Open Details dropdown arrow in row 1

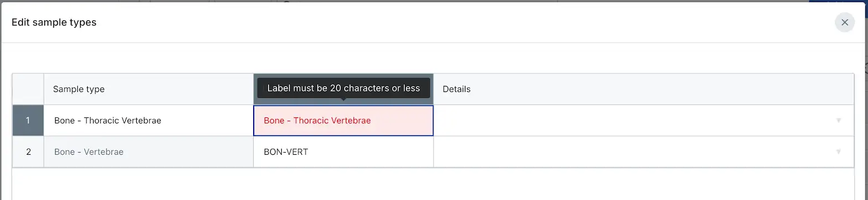[838, 120]
